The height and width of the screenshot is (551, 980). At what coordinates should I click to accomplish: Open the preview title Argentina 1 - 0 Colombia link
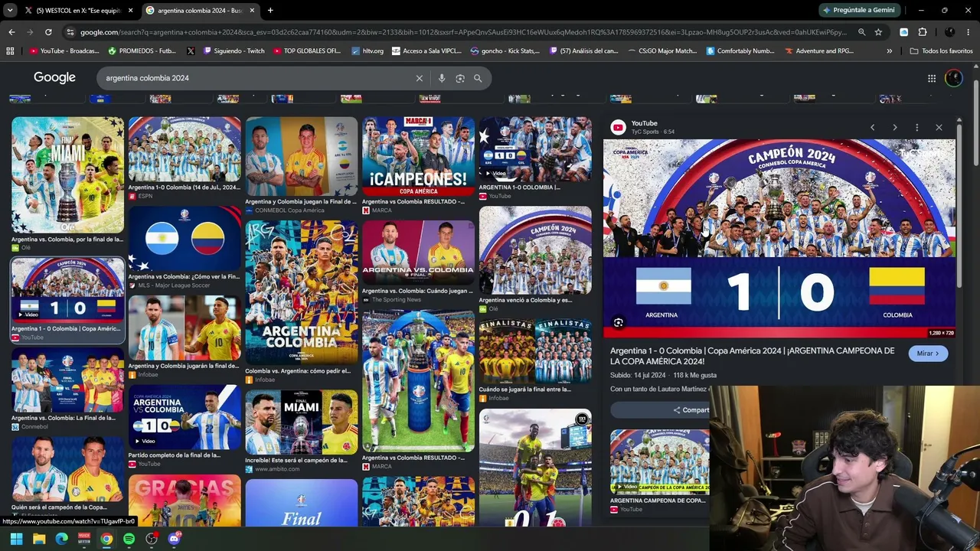[752, 356]
